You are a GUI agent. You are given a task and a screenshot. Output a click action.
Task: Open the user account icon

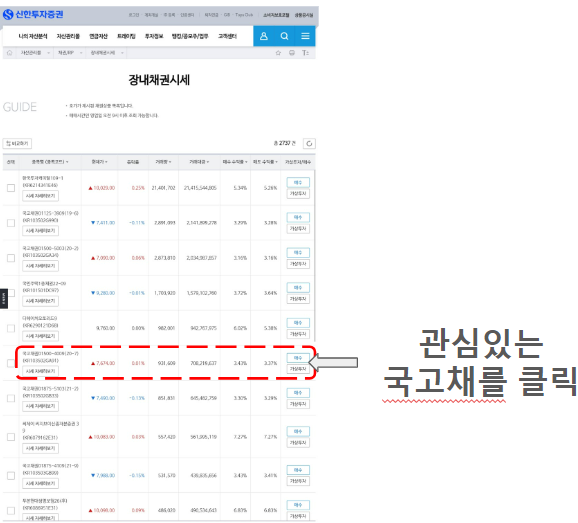coord(264,36)
